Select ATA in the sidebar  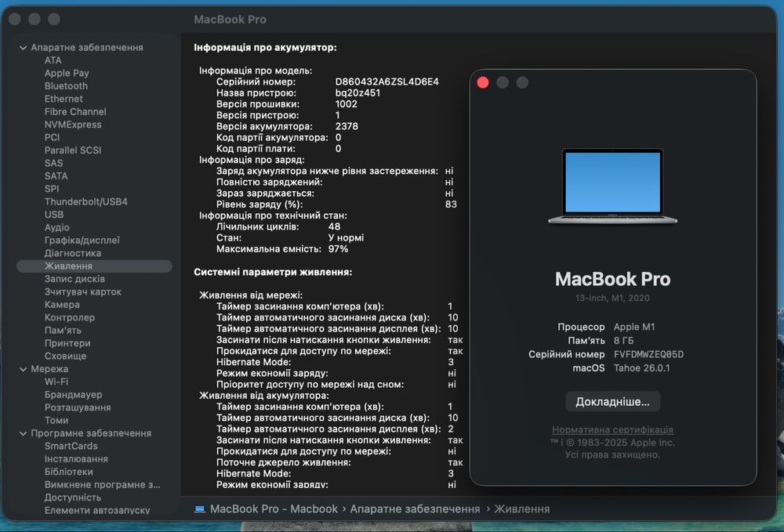[x=53, y=60]
